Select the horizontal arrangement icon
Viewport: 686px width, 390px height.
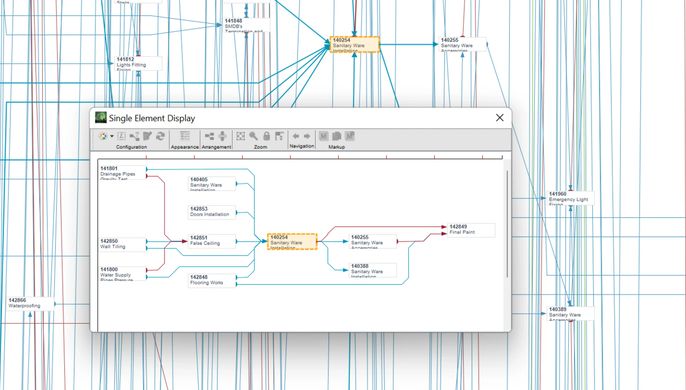pos(210,136)
